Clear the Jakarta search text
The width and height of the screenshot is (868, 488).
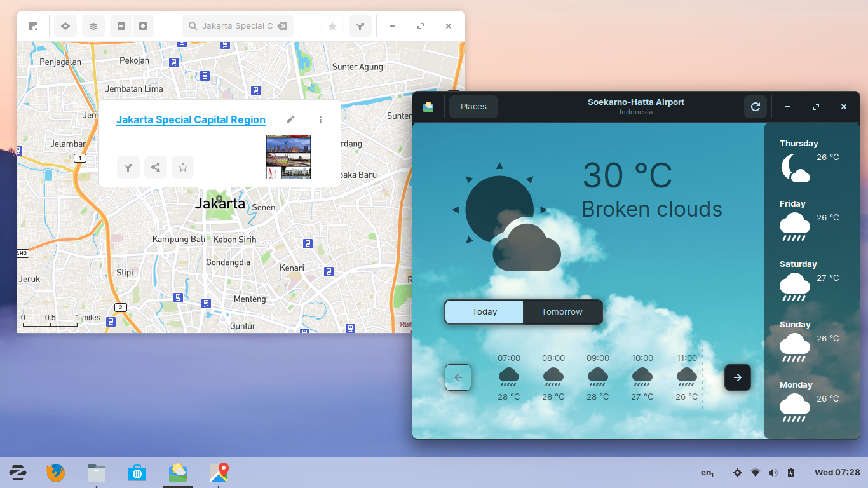[283, 26]
